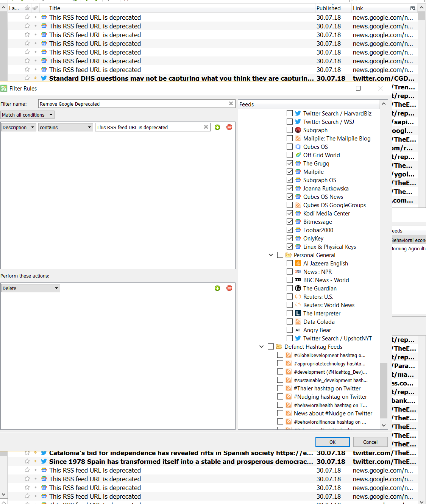Uncheck the Bitmessage feed checkbox

point(290,222)
